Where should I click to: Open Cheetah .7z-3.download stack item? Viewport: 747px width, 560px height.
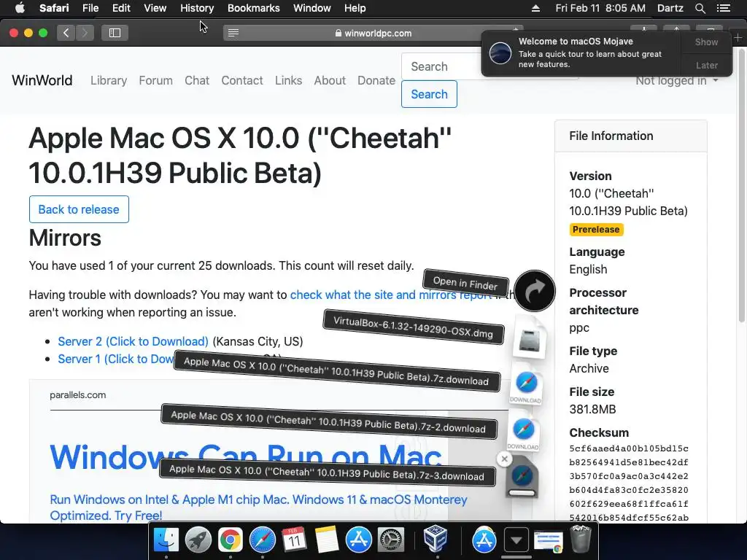522,478
